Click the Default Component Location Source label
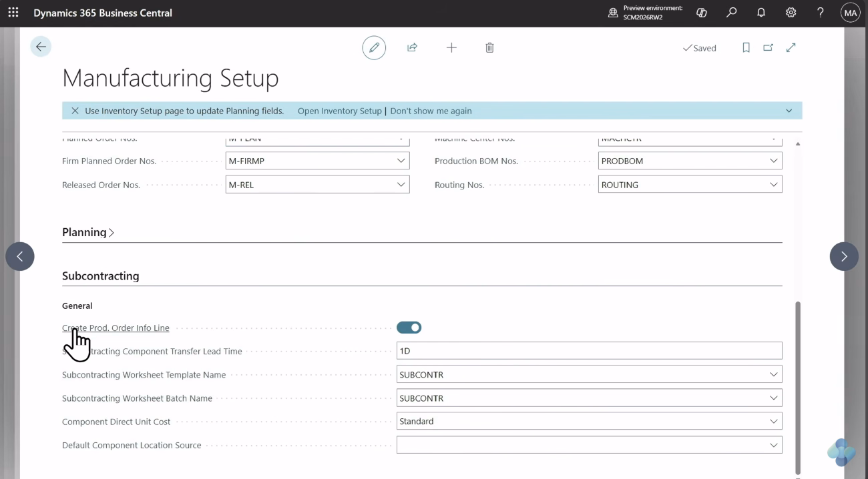868x479 pixels. coord(132,445)
